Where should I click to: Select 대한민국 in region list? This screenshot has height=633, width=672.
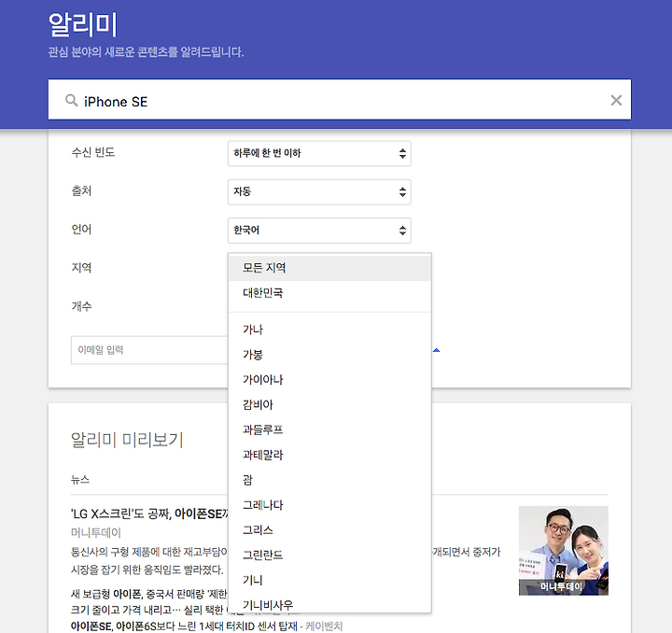click(x=329, y=293)
